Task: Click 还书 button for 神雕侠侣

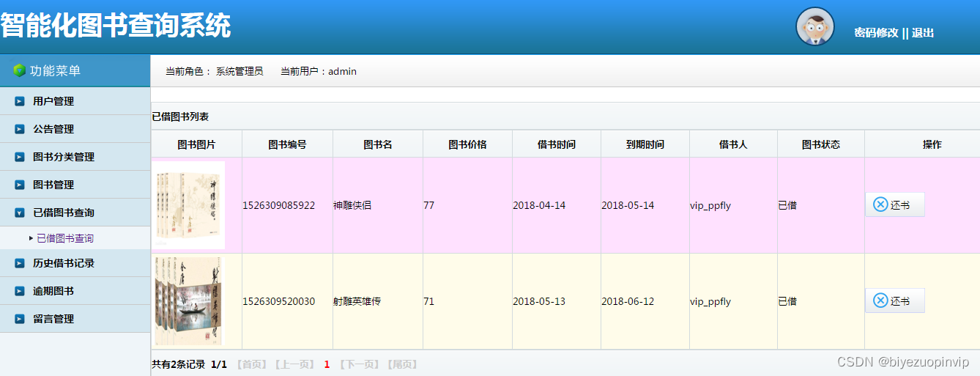Action: pos(895,204)
